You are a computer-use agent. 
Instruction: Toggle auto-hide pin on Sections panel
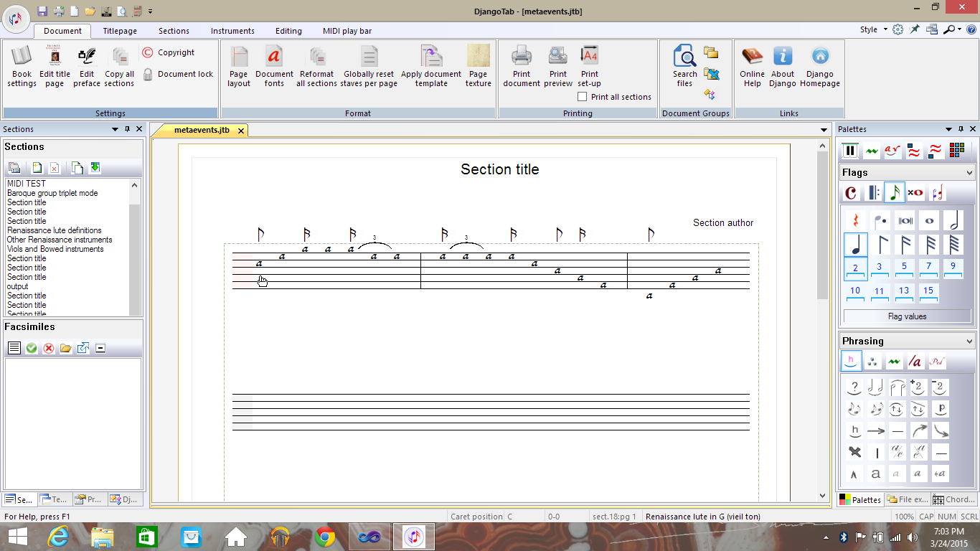[127, 129]
